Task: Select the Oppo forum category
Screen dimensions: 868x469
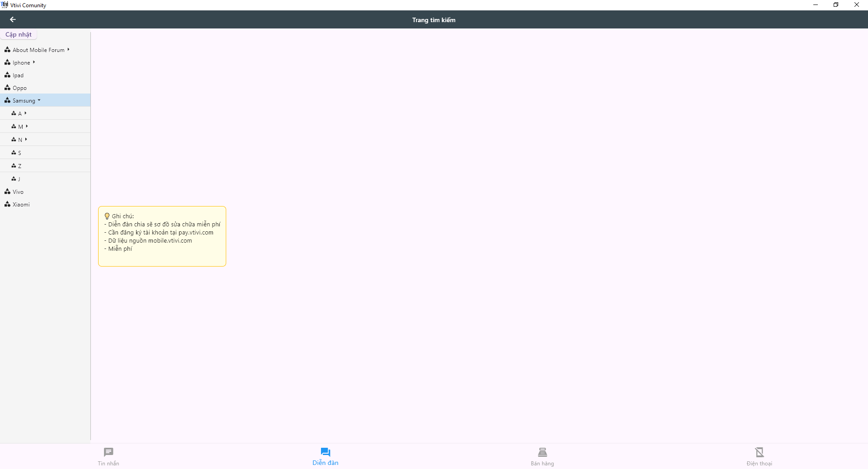Action: click(x=19, y=88)
